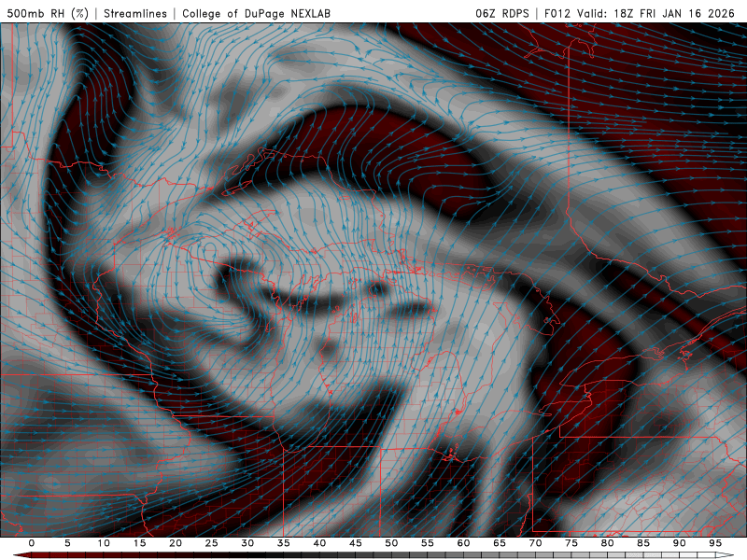Select the "10" value on the RH scale

click(x=104, y=543)
